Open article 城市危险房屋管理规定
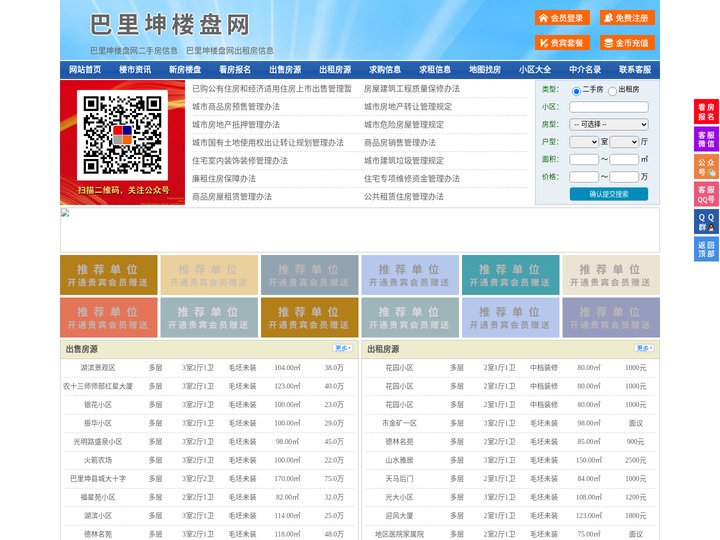Screen dimensions: 720x540 tap(404, 124)
